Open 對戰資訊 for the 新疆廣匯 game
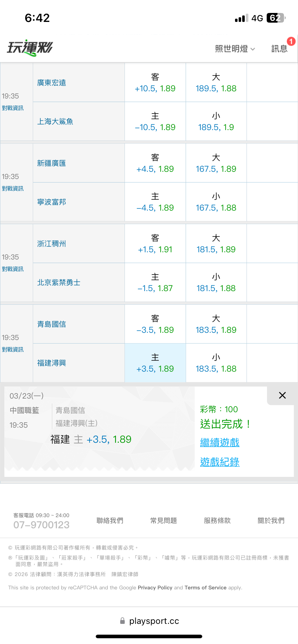Screen dimensions: 298x644 point(13,189)
